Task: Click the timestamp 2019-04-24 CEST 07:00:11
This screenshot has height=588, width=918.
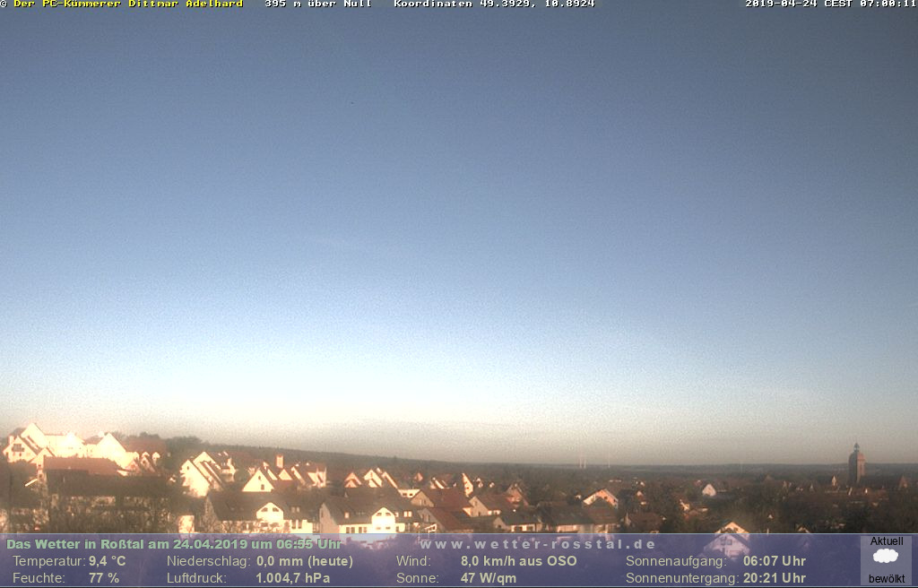Action: (x=830, y=4)
